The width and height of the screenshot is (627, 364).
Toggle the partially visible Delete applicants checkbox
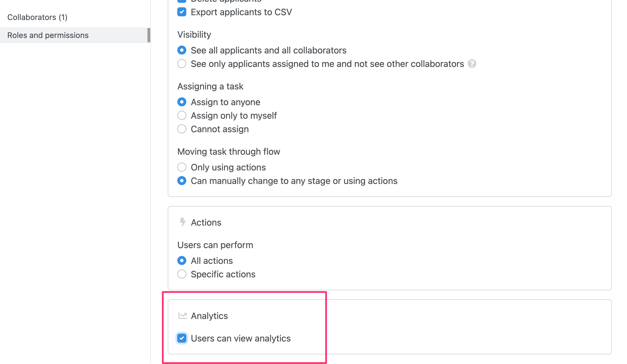click(x=182, y=1)
